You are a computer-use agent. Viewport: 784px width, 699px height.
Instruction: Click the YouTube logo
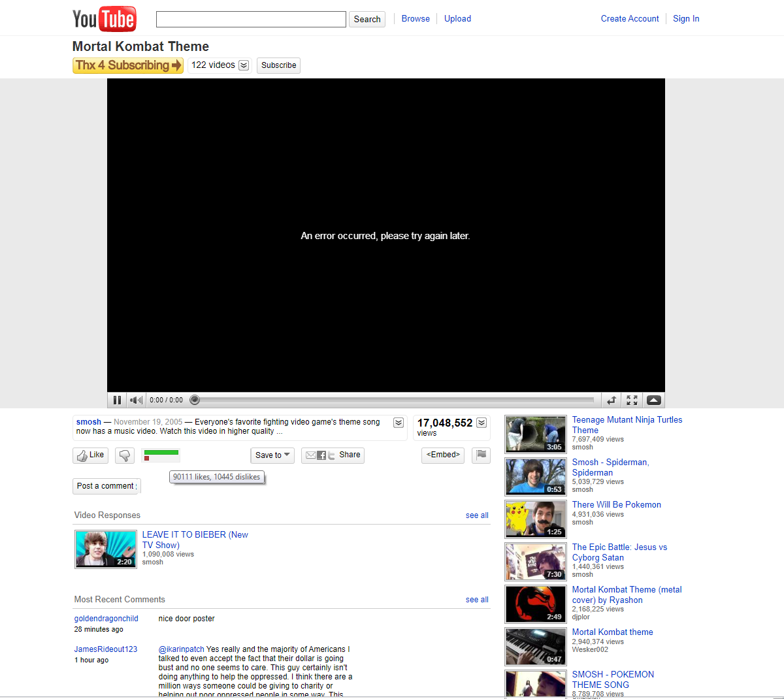click(x=105, y=19)
